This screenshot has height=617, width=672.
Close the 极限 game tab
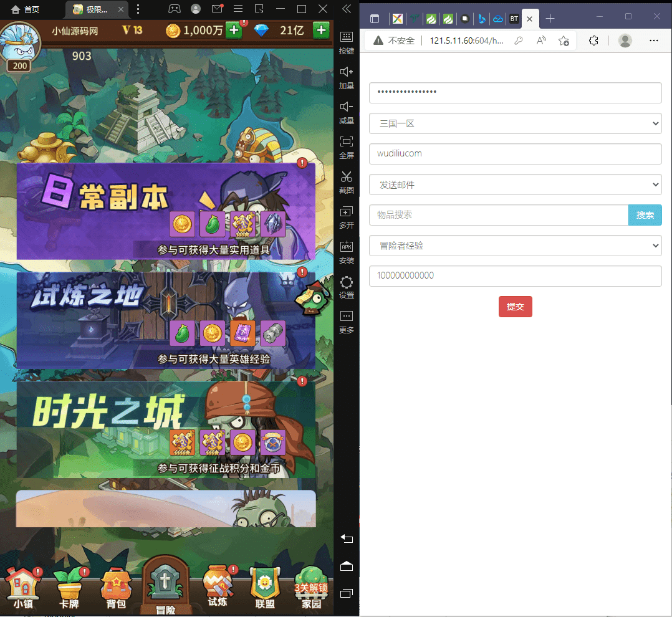pyautogui.click(x=121, y=9)
